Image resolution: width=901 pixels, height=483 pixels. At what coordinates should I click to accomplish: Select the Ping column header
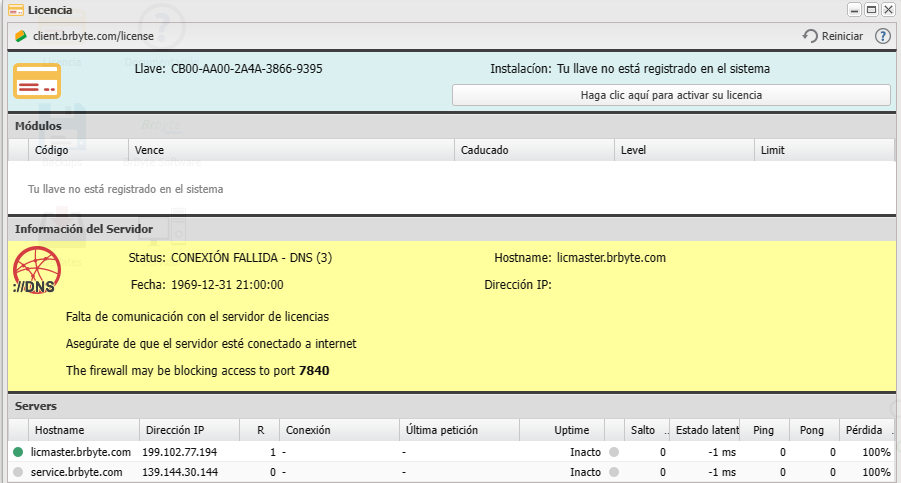763,430
